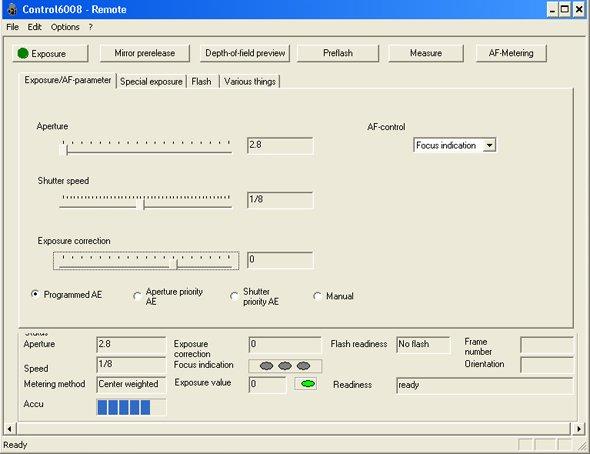Click the Accu battery level bar
The image size is (590, 454).
pos(131,407)
